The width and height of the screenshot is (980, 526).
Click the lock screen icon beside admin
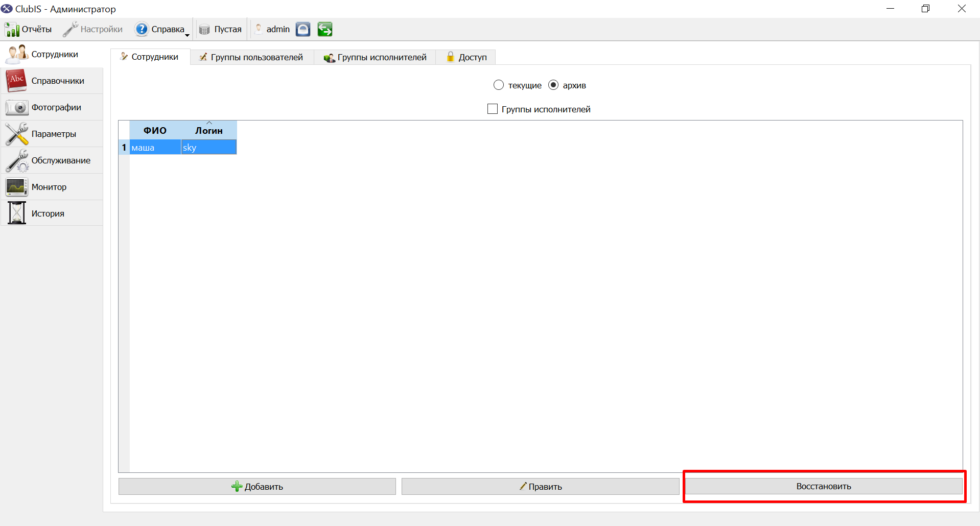click(x=303, y=30)
